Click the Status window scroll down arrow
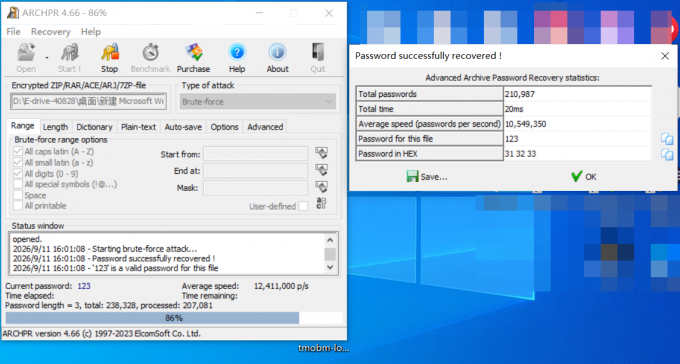The width and height of the screenshot is (680, 364). click(x=330, y=268)
